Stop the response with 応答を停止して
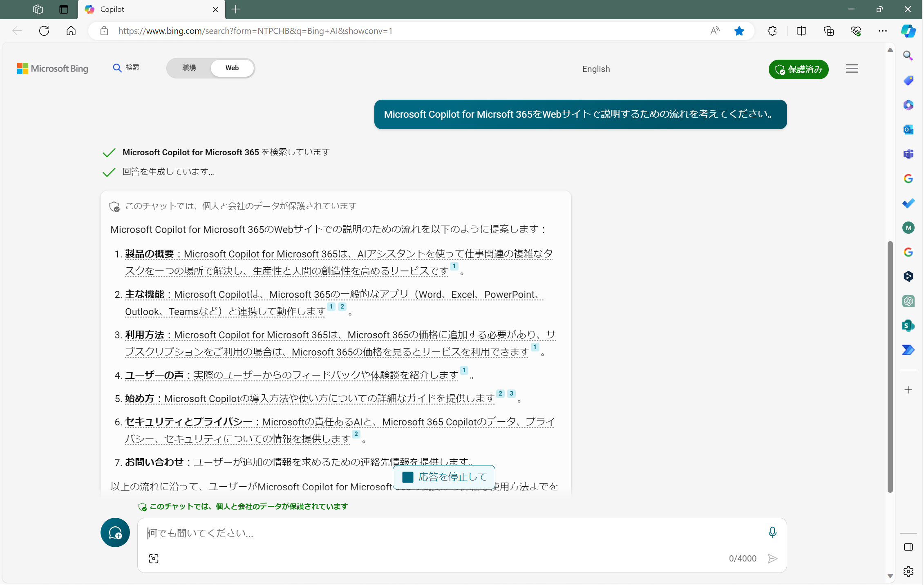This screenshot has width=924, height=586. click(444, 477)
